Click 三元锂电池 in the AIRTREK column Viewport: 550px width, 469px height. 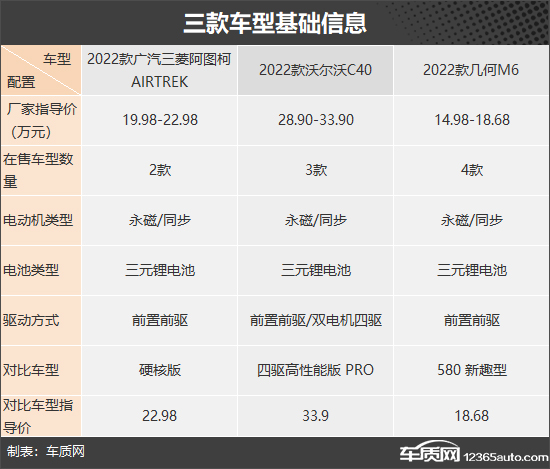point(160,270)
